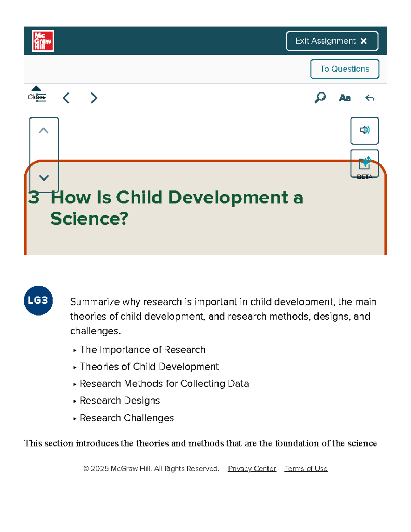Select the Research Methods for Collecting Data item
The width and height of the screenshot is (411, 532).
(x=164, y=384)
